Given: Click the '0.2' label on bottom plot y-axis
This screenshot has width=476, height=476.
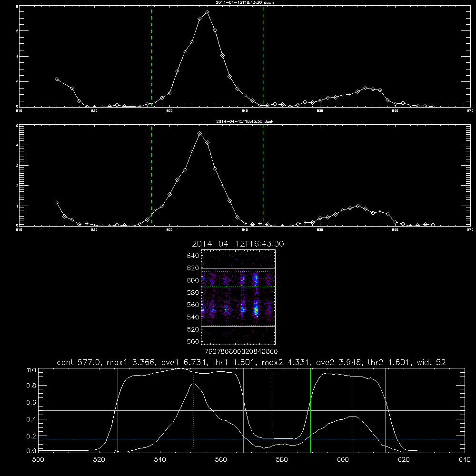Looking at the screenshot, I should [31, 436].
